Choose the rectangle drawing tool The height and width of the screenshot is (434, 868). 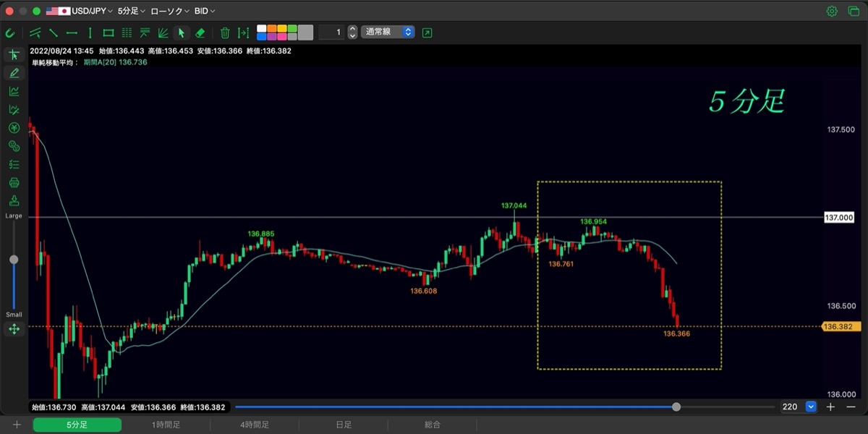[109, 33]
